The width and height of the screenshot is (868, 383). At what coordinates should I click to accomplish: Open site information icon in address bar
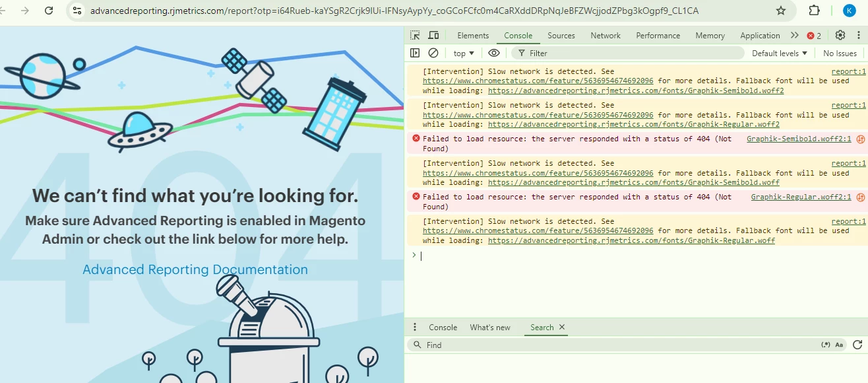pyautogui.click(x=77, y=11)
